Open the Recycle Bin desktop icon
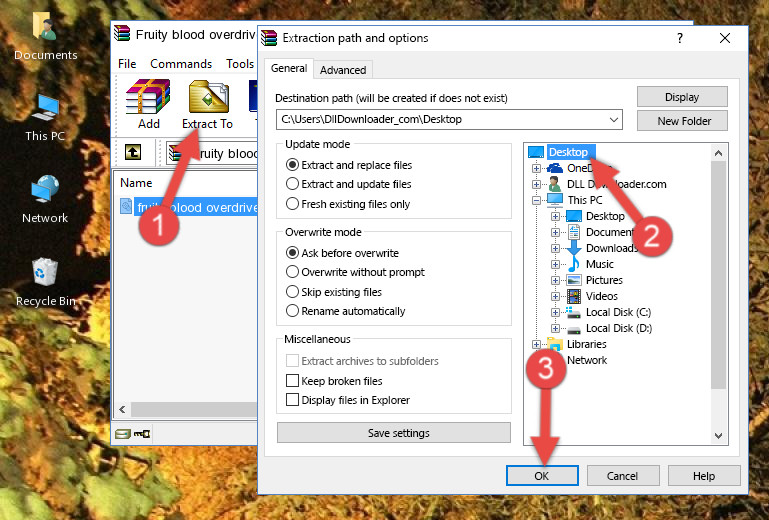Viewport: 769px width, 520px height. coord(45,281)
